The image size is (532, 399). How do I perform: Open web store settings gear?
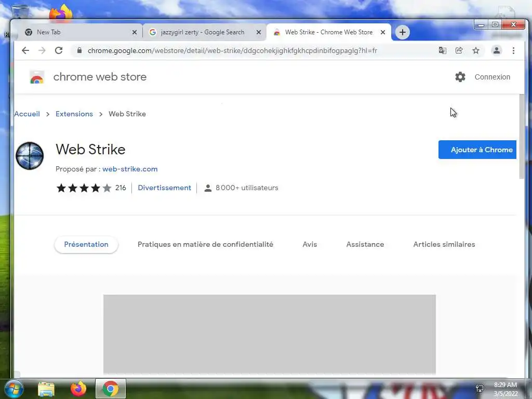[460, 77]
